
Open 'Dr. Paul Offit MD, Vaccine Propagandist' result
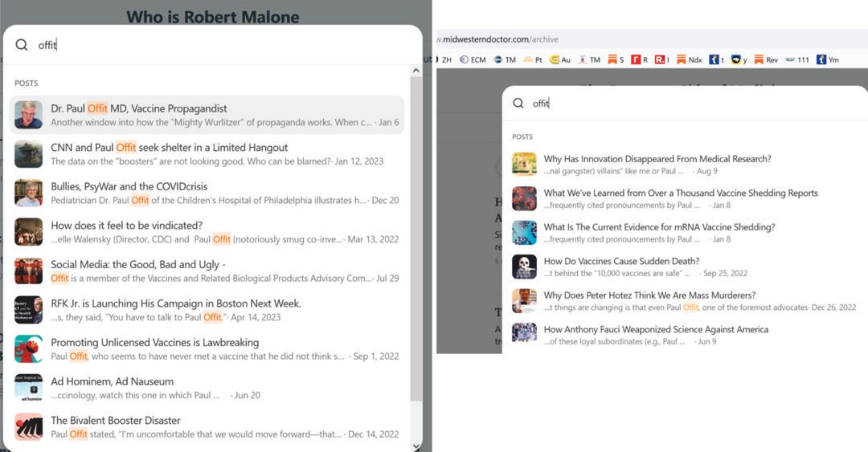pyautogui.click(x=207, y=115)
